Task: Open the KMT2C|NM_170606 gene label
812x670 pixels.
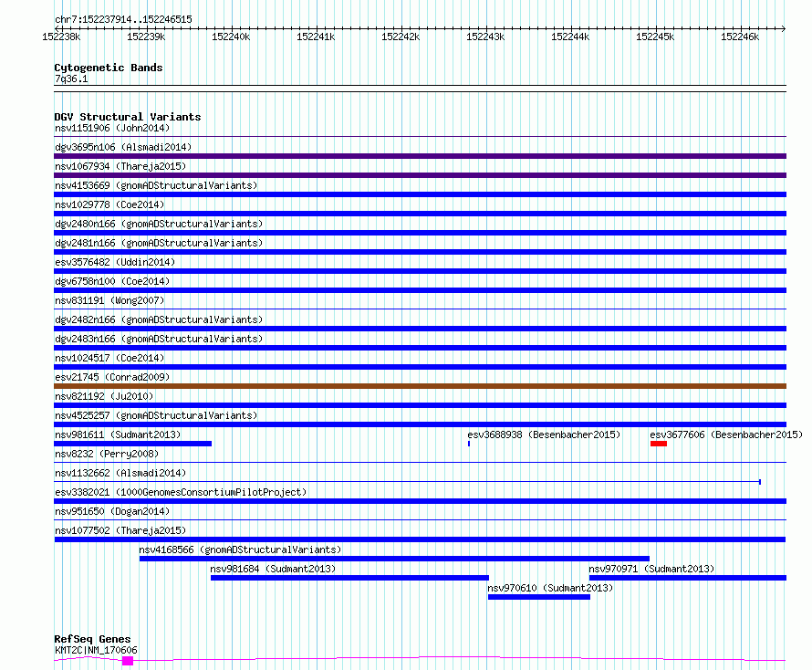Action: [x=96, y=650]
